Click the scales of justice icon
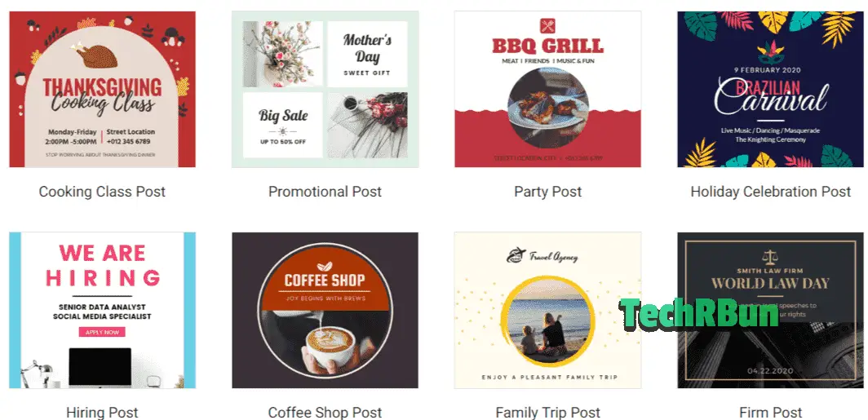 click(769, 258)
